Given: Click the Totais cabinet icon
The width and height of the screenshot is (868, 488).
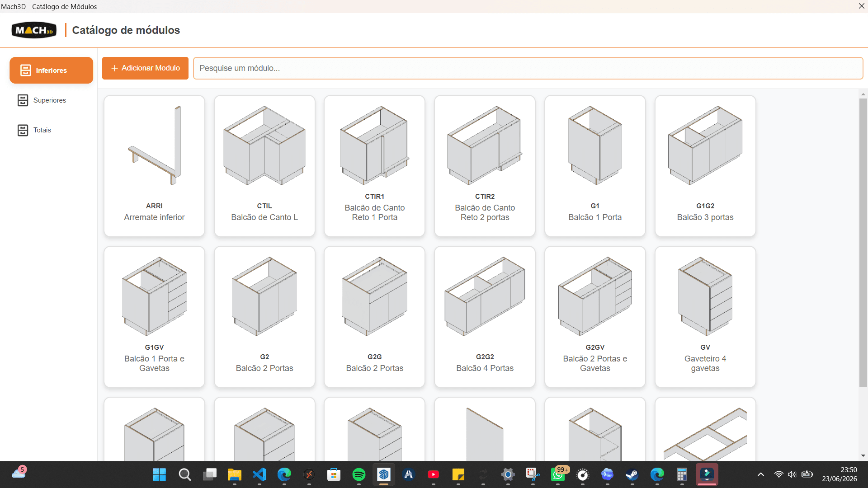Looking at the screenshot, I should pos(23,130).
